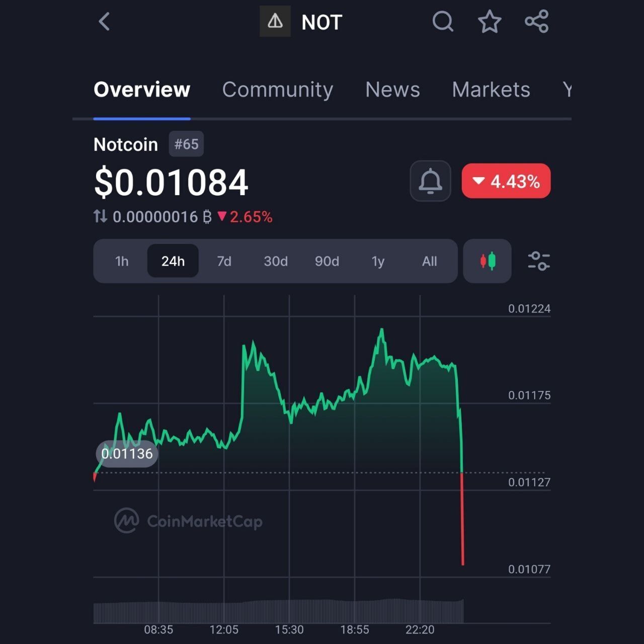
Task: Tap the back arrow icon
Action: 104,22
